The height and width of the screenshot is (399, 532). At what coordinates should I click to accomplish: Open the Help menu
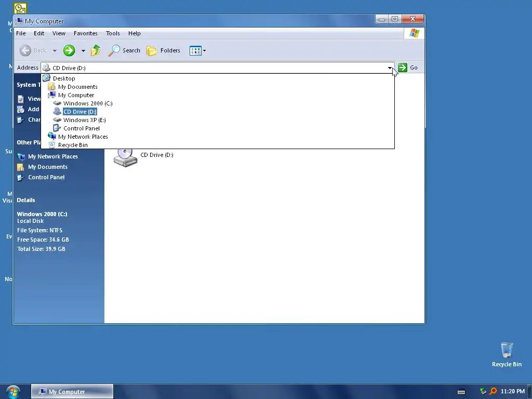[135, 33]
